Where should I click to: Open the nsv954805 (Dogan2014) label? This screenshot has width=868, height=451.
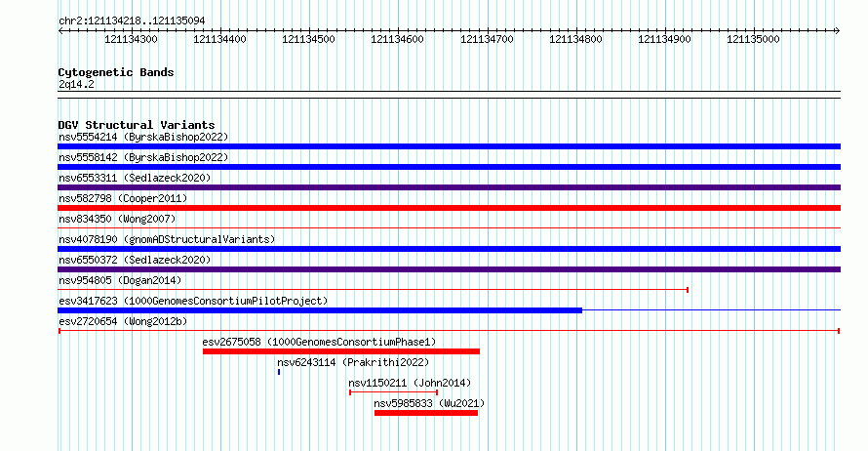point(120,280)
